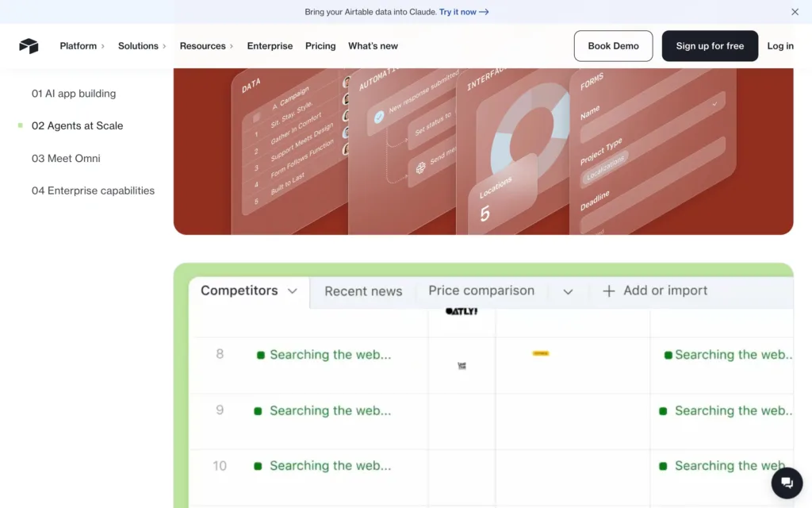Open the chat support bubble
Screen dimensions: 812x508
[x=787, y=483]
